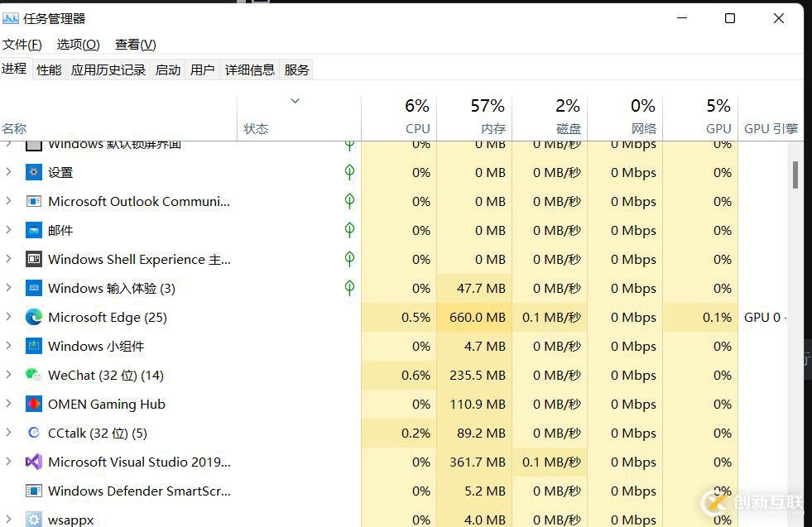Click the vertical scrollbar thumb
Screen dimensions: 812x527
coord(795,175)
